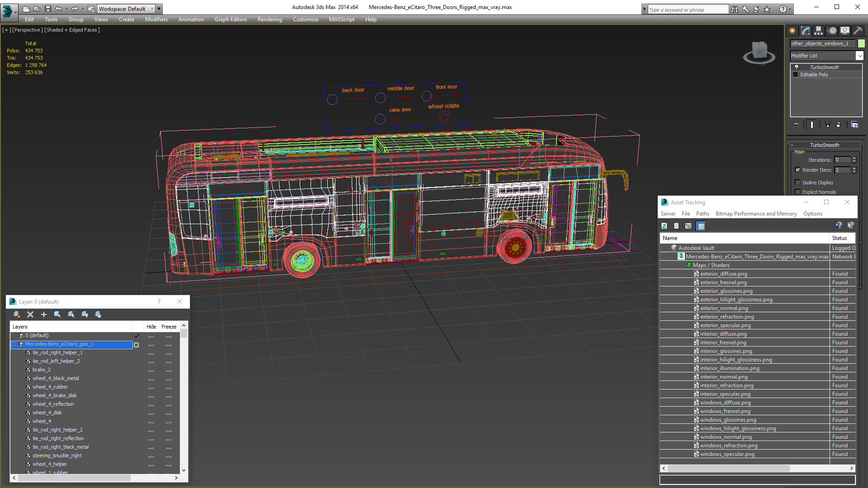This screenshot has height=488, width=868.
Task: Click the Undo arrow icon
Action: 59,9
